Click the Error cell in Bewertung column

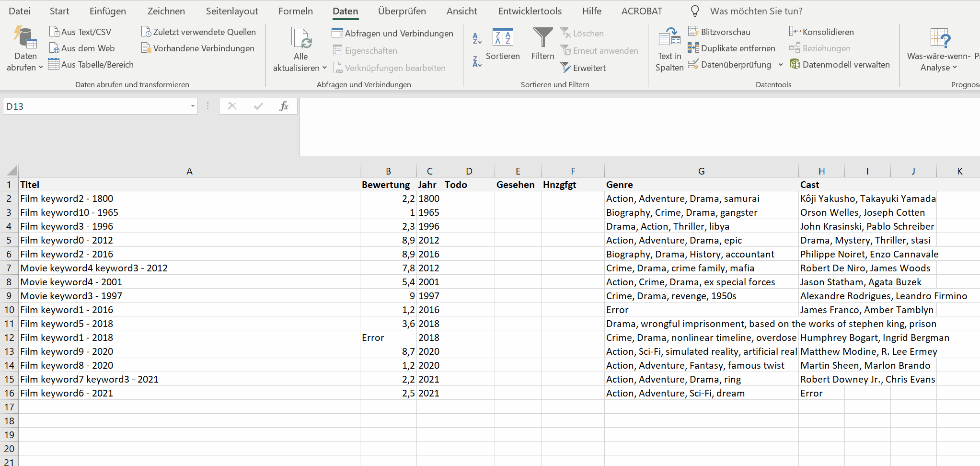[x=388, y=338]
